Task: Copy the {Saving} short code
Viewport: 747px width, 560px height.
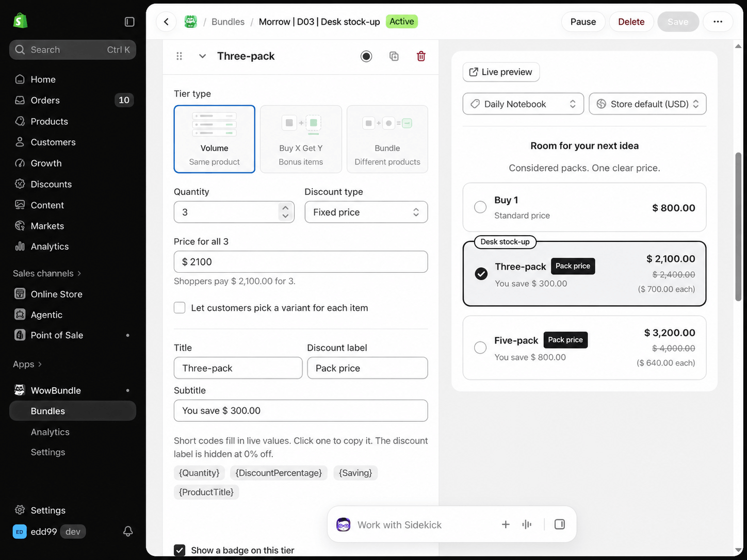Action: point(355,473)
